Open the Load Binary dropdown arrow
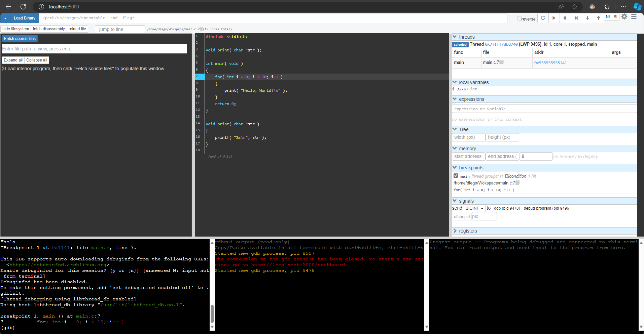Viewport: 644px width, 334px height. coord(5,18)
